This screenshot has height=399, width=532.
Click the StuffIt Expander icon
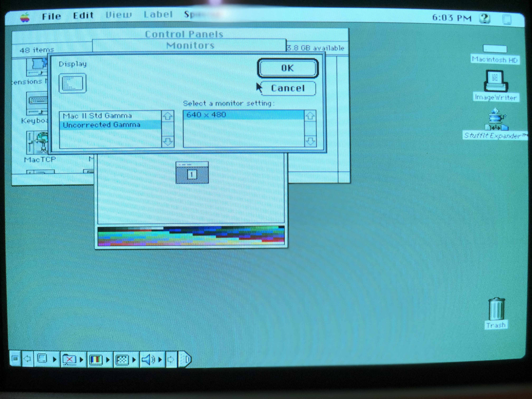(496, 120)
